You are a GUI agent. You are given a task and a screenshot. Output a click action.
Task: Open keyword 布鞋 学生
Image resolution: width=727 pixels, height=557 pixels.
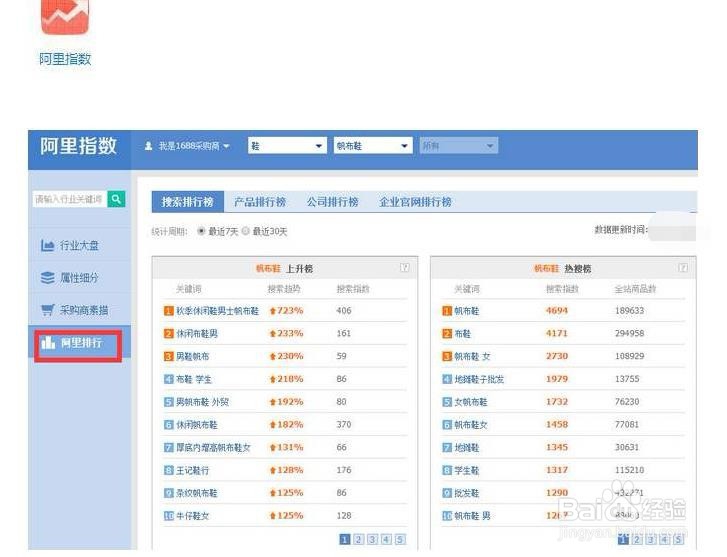(x=193, y=379)
